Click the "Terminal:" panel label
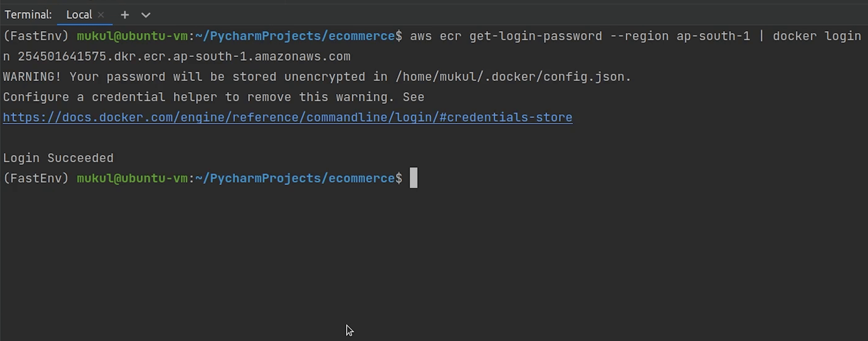868x341 pixels. coord(28,15)
